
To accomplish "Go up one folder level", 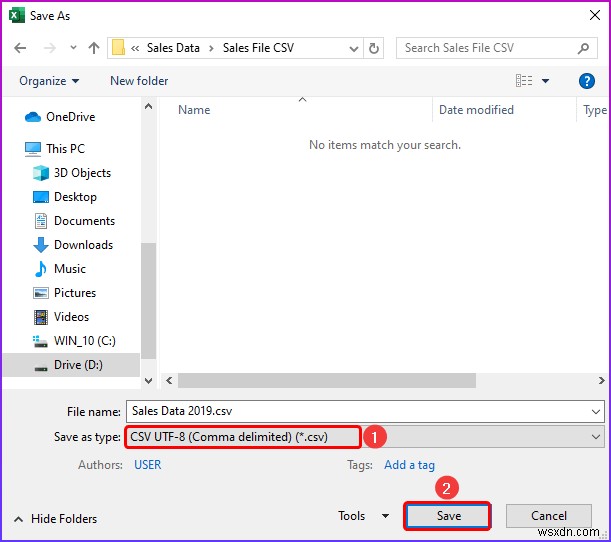I will [94, 48].
